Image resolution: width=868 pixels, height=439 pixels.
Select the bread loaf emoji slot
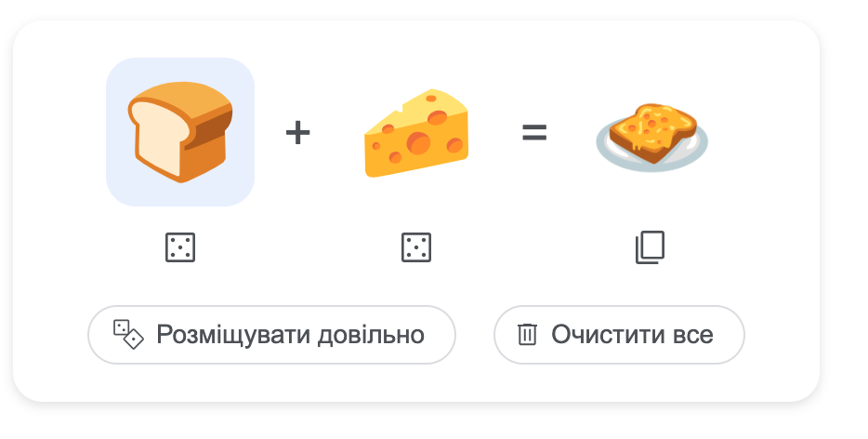click(180, 132)
